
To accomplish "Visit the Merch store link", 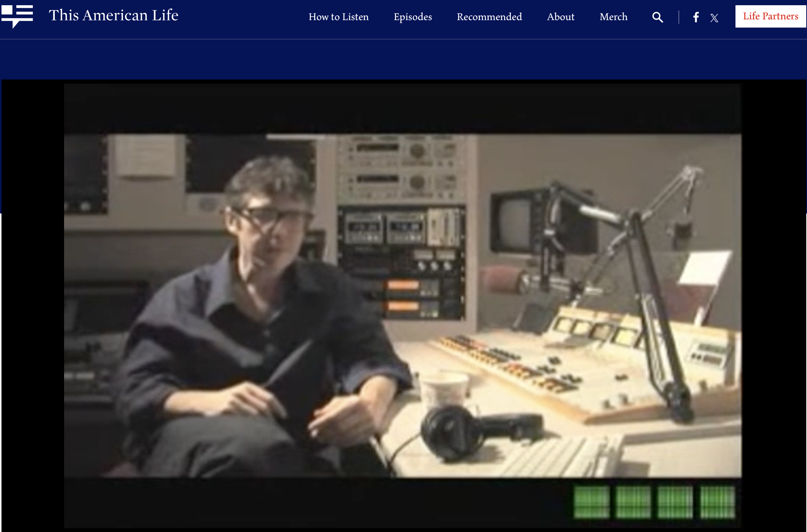I will [614, 17].
